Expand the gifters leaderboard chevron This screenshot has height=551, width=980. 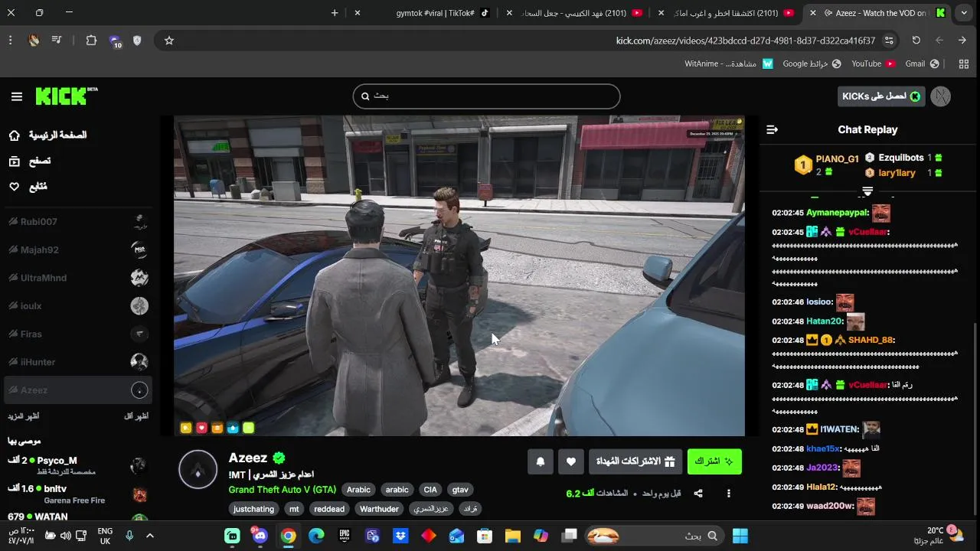coord(867,191)
